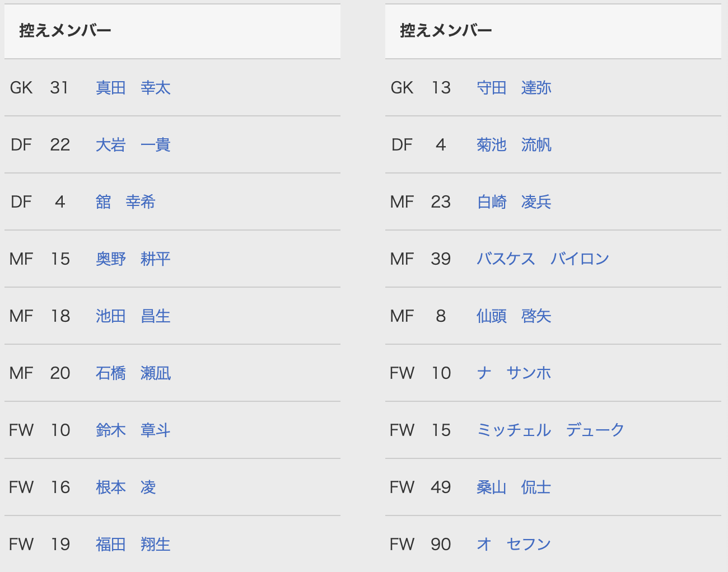Open 菊池 流帆 player profile
The width and height of the screenshot is (728, 572).
(x=514, y=145)
